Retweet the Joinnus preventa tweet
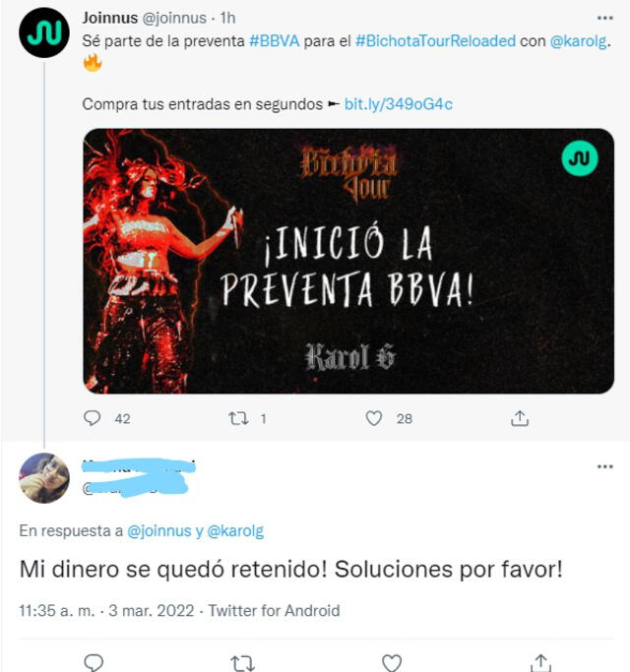This screenshot has width=630, height=672. tap(238, 418)
